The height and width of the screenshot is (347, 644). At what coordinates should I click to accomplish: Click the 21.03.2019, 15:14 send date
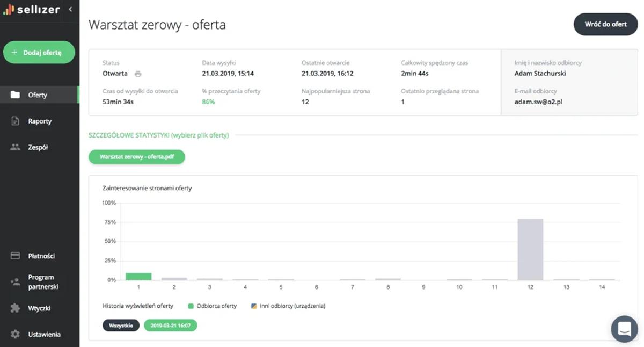pyautogui.click(x=228, y=74)
